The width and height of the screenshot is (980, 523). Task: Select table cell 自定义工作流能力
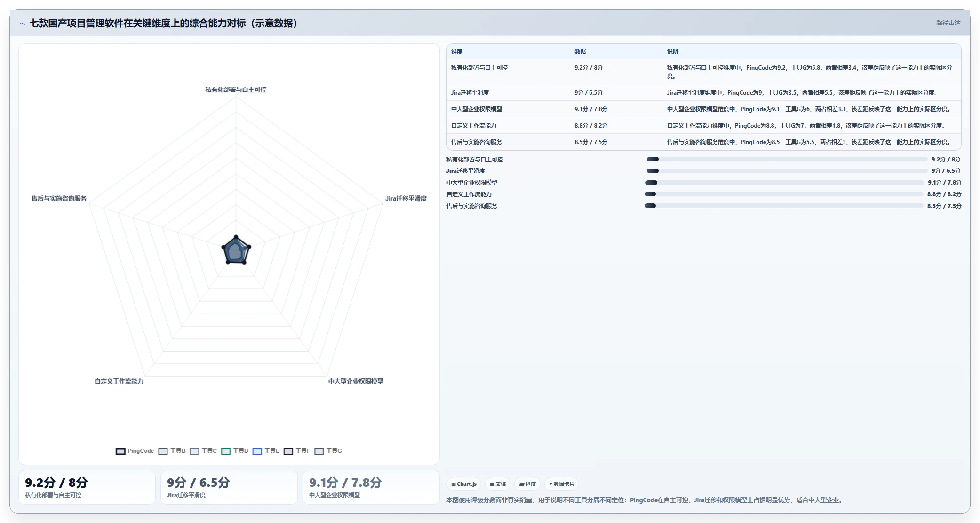coord(474,126)
